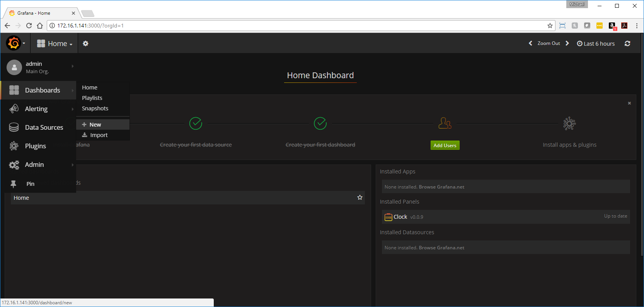Open Plugins from side menu
Viewport: 644px width, 307px height.
tap(36, 146)
